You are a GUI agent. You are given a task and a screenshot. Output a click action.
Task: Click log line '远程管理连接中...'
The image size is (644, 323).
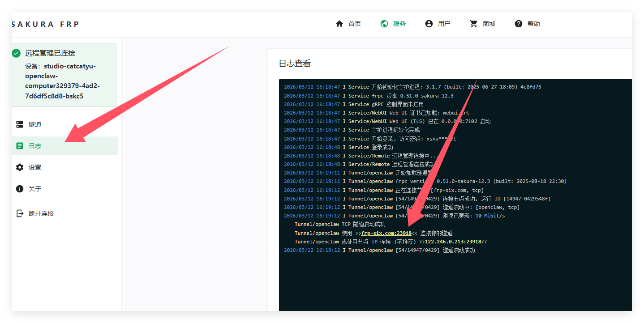pos(361,156)
